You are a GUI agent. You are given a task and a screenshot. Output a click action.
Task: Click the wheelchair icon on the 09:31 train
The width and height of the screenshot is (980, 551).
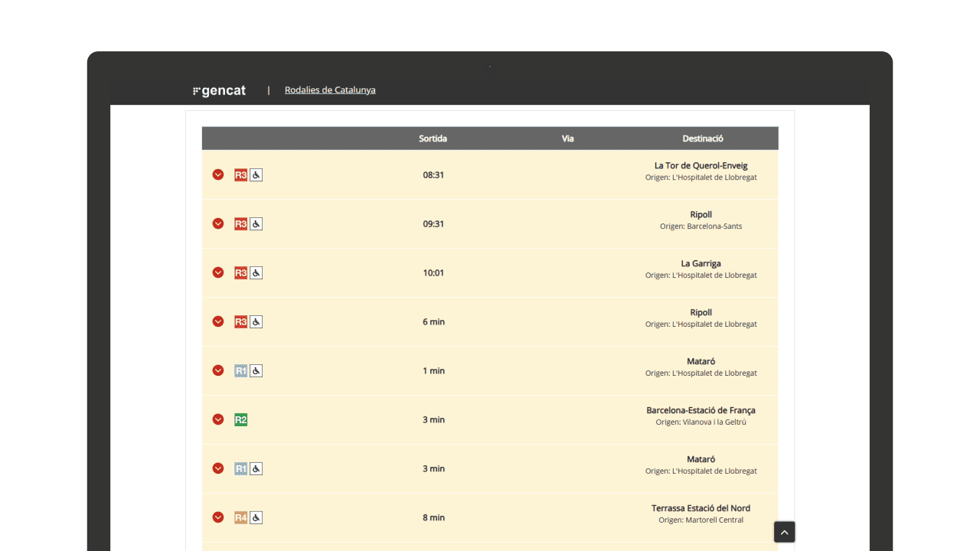[x=256, y=224]
